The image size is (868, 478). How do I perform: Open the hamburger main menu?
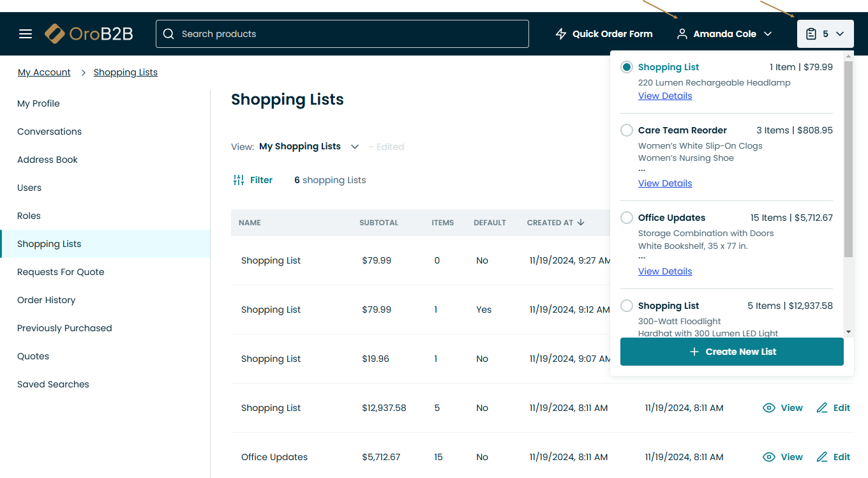point(26,34)
